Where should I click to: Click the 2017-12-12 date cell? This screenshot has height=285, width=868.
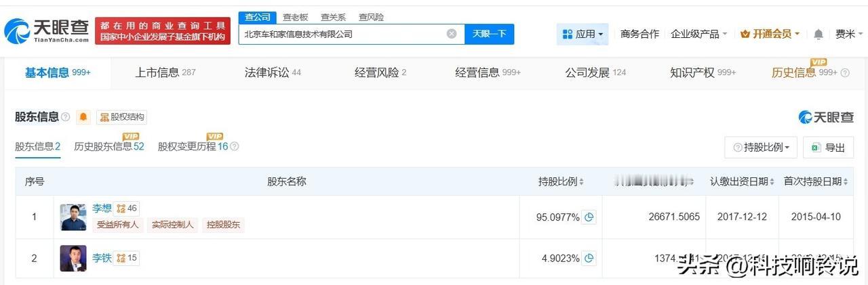(742, 217)
